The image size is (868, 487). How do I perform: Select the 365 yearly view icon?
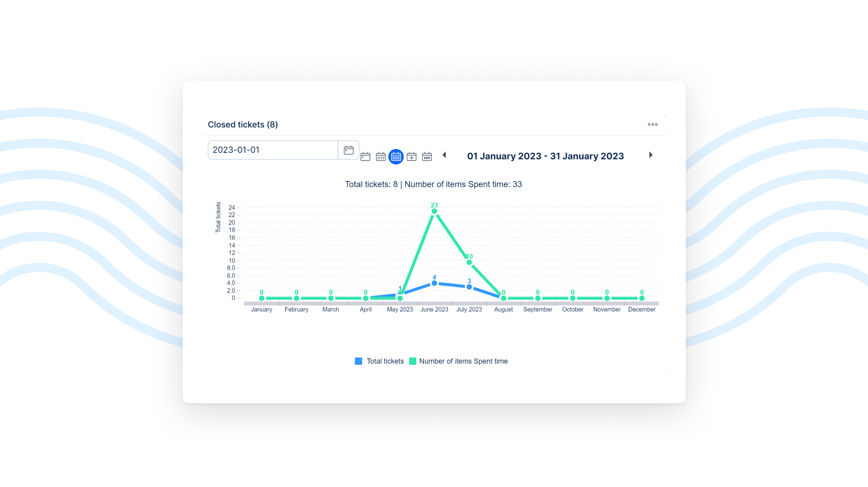[x=427, y=157]
